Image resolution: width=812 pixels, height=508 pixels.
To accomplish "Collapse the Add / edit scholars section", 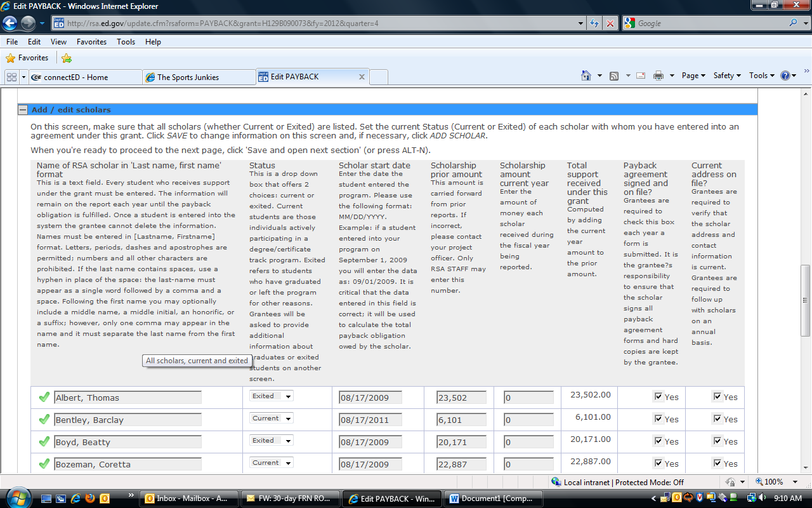I will pos(23,110).
